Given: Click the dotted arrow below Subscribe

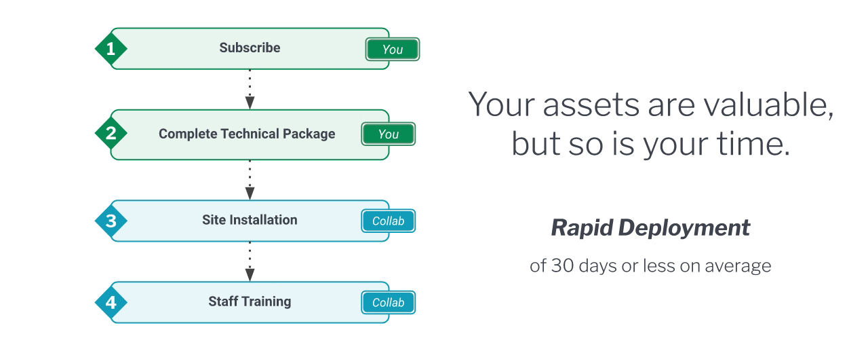Looking at the screenshot, I should [250, 89].
